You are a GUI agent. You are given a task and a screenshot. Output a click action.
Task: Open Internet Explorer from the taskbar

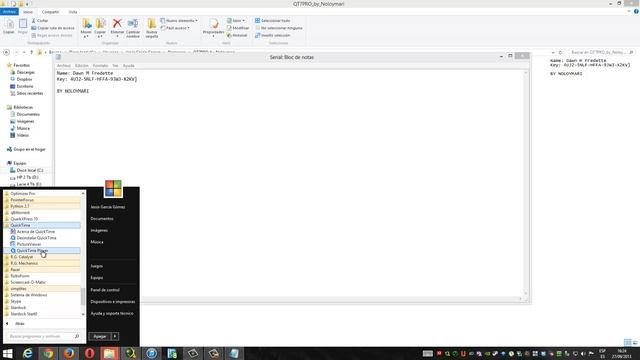(x=27, y=353)
